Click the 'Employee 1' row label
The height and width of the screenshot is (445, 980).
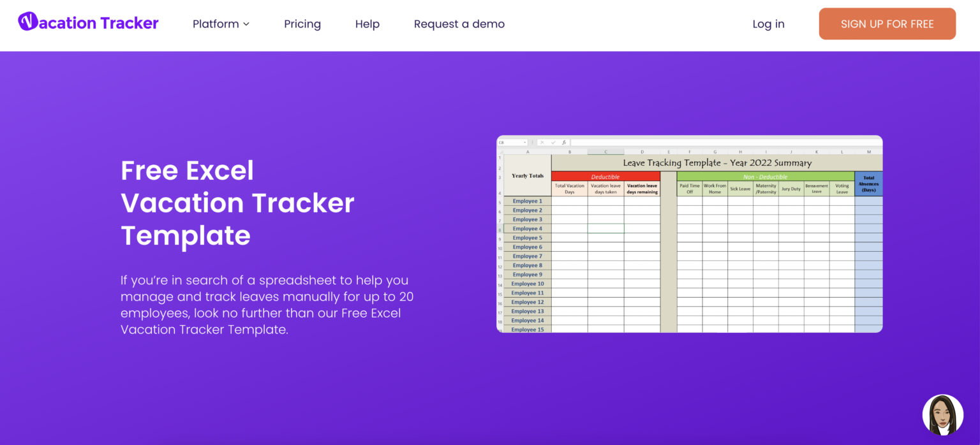[528, 201]
